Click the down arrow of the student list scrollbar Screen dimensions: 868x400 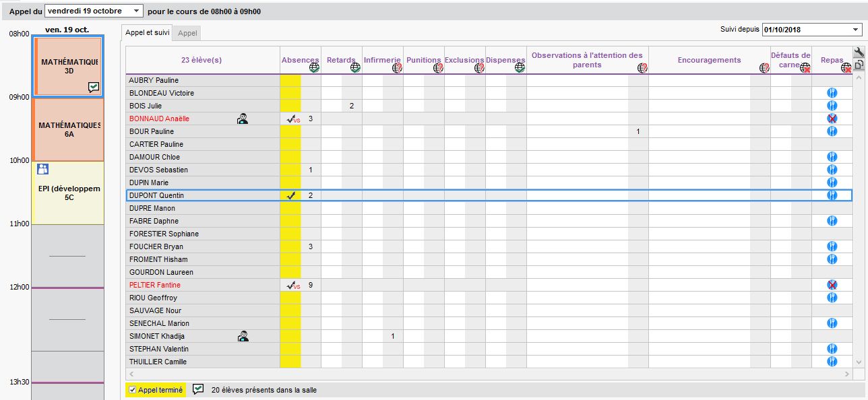[859, 362]
